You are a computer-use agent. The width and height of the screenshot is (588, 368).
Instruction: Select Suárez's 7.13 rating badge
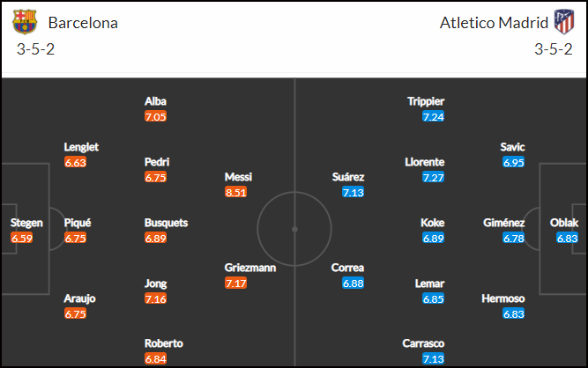[x=353, y=192]
